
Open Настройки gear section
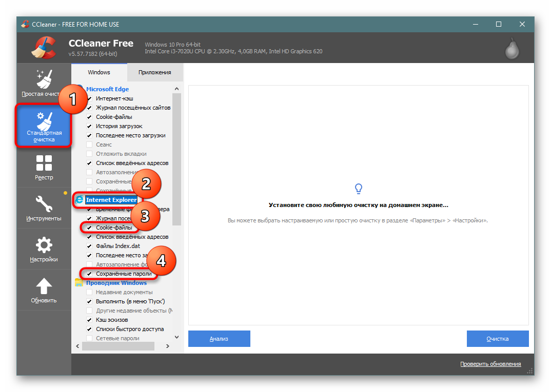(x=44, y=249)
